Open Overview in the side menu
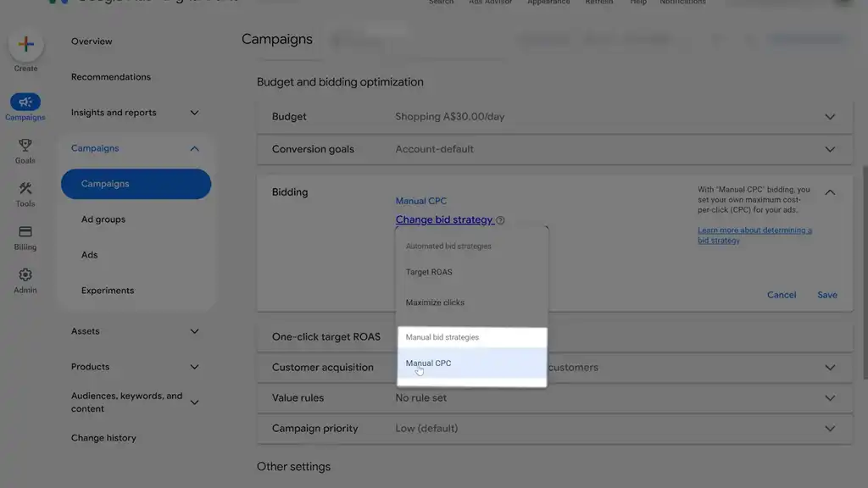Screen dimensions: 868x488 click(x=92, y=42)
